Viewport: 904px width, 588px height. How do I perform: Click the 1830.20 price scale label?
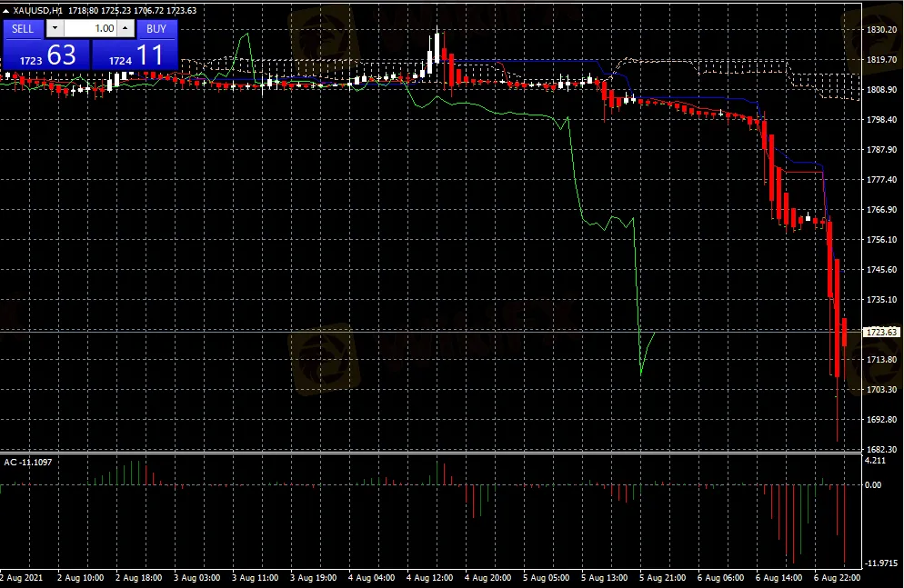[x=880, y=30]
